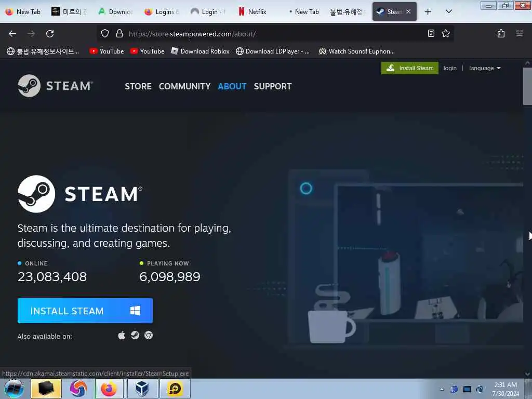Click the page vertical scrollbar thumb
The height and width of the screenshot is (399, 532).
[x=527, y=86]
